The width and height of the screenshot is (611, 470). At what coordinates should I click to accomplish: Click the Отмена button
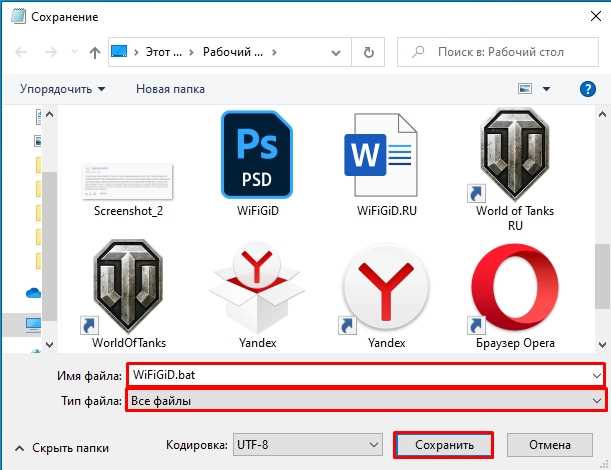pos(550,445)
